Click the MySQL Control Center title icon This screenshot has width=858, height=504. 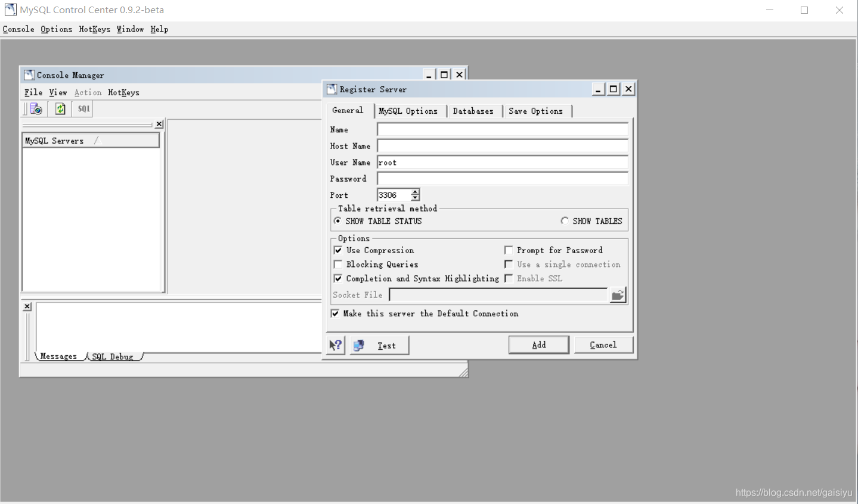[x=10, y=10]
